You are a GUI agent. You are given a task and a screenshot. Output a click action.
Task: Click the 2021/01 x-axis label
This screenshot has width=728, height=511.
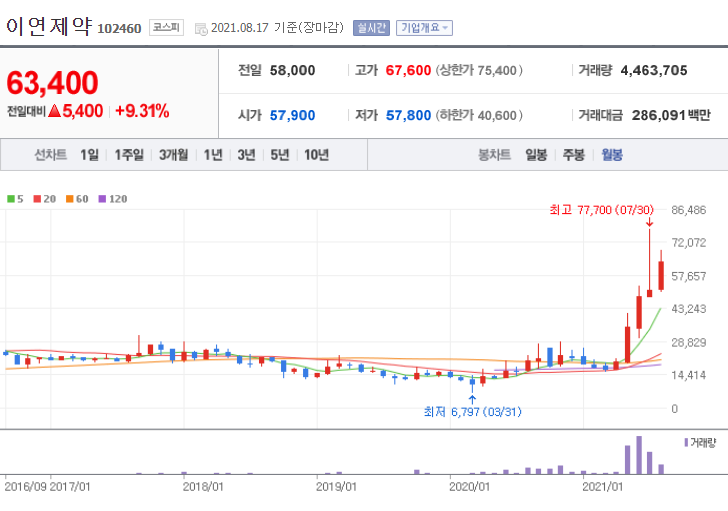click(603, 487)
